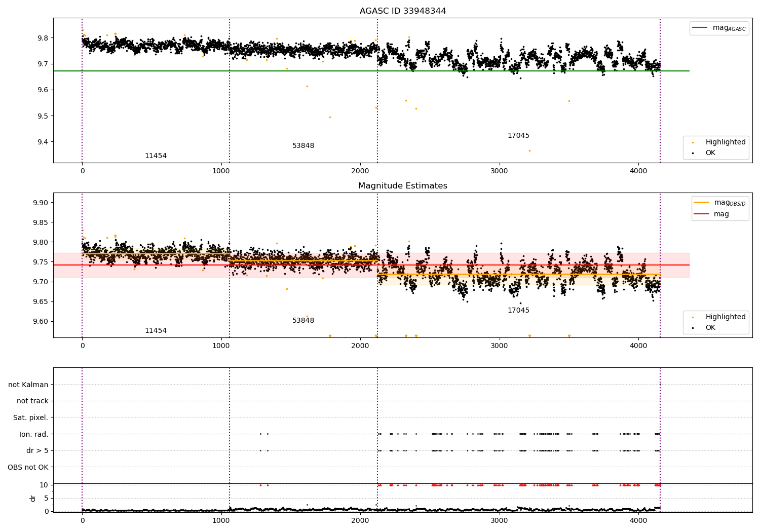Click the 'not track' flag label
760x532 pixels.
(x=32, y=401)
